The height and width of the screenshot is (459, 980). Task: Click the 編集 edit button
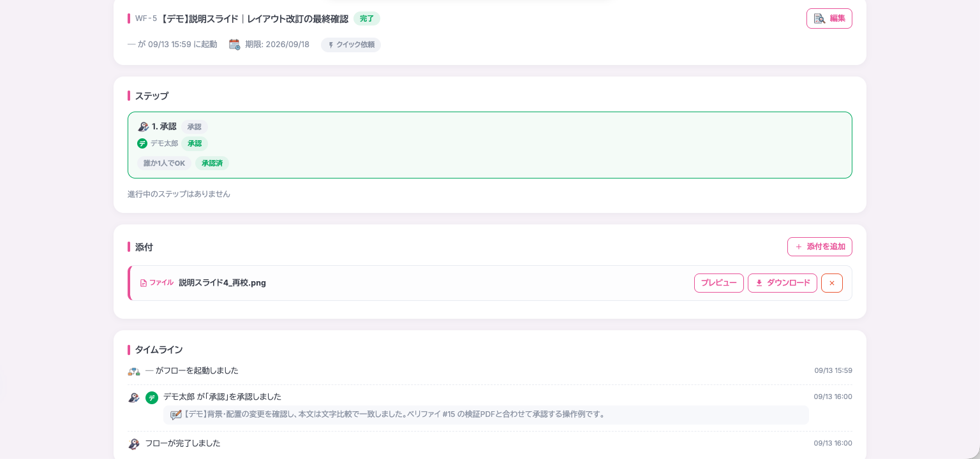pos(829,18)
